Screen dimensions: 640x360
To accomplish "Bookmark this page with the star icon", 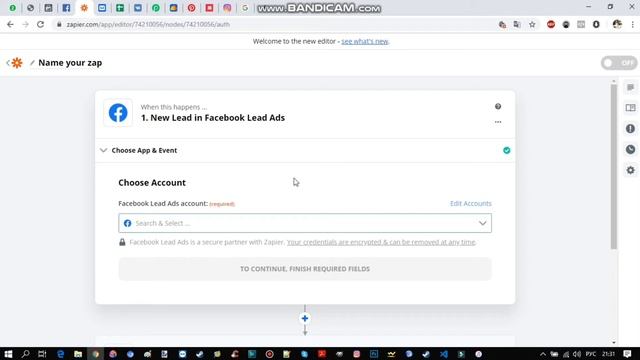I will [532, 24].
